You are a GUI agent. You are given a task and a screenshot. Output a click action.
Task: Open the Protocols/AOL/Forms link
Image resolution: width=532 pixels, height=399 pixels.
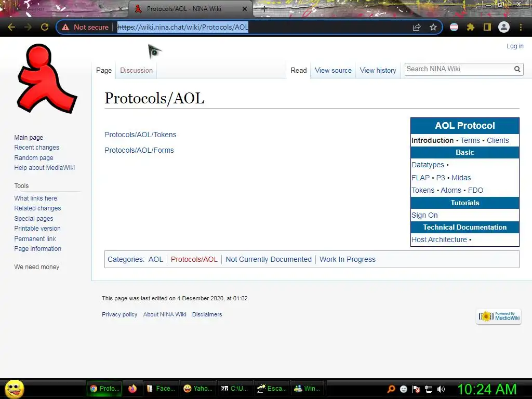click(139, 150)
